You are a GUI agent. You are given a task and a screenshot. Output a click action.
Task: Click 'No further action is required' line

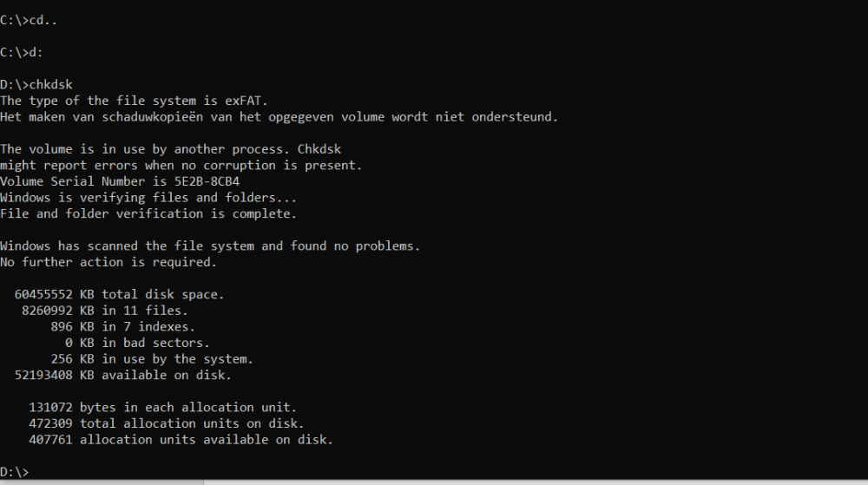(x=108, y=262)
